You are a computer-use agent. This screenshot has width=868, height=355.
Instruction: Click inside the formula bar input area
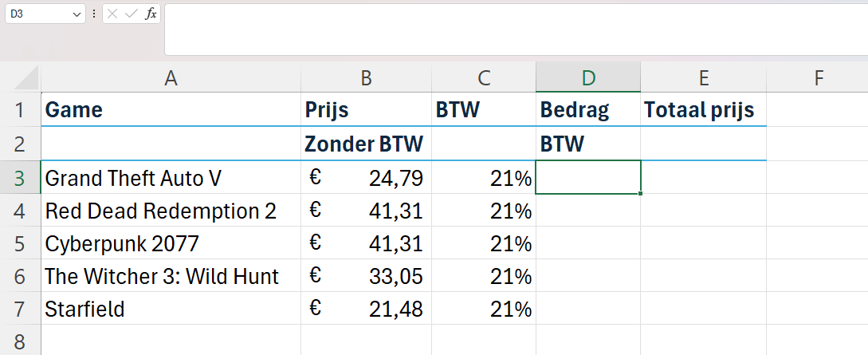(516, 30)
